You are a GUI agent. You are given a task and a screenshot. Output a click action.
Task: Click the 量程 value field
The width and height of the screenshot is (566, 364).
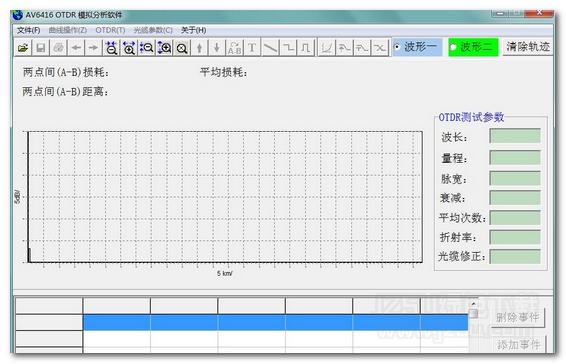(x=515, y=158)
